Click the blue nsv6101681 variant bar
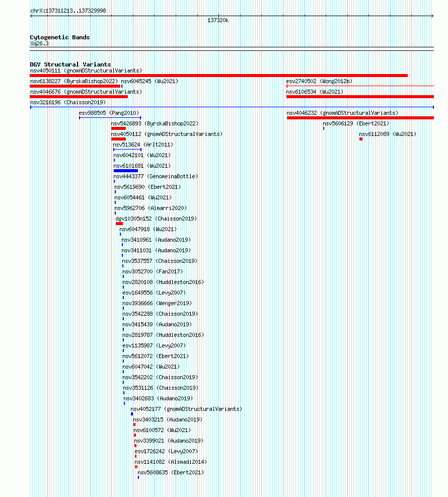Image resolution: width=448 pixels, height=497 pixels. tap(126, 171)
